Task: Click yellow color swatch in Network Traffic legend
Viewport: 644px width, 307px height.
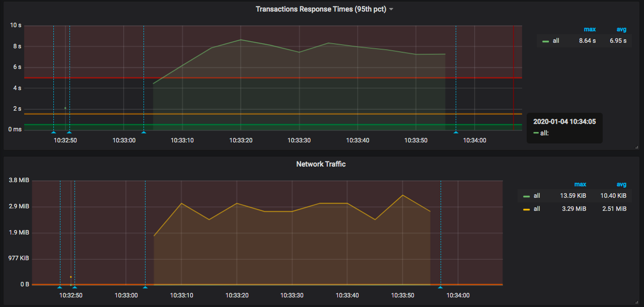Action: tap(527, 209)
